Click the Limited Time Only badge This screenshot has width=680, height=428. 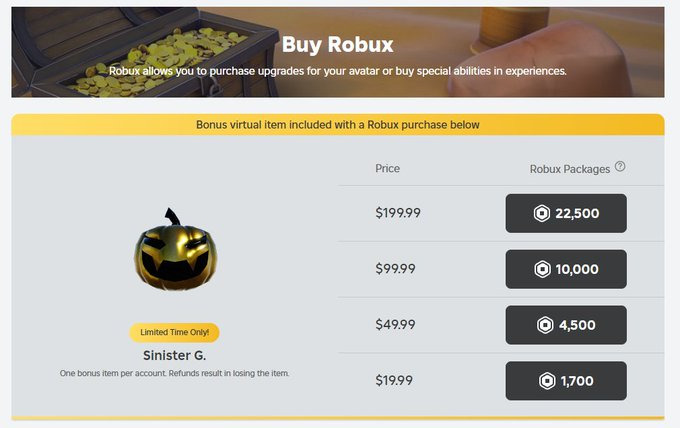175,332
